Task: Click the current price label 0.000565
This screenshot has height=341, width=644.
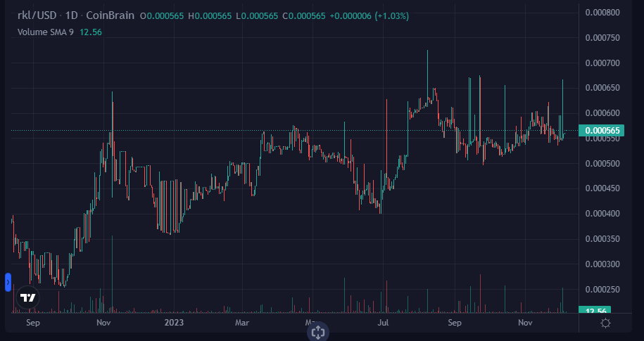Action: 601,131
